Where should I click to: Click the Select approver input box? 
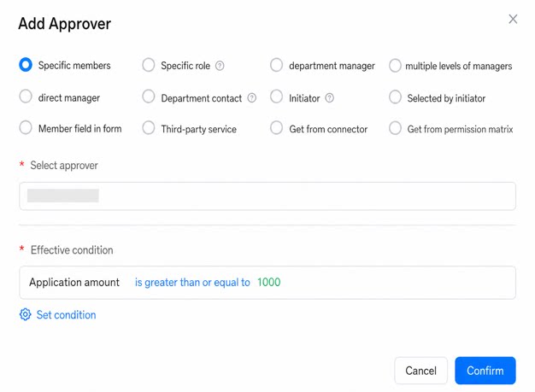(267, 196)
